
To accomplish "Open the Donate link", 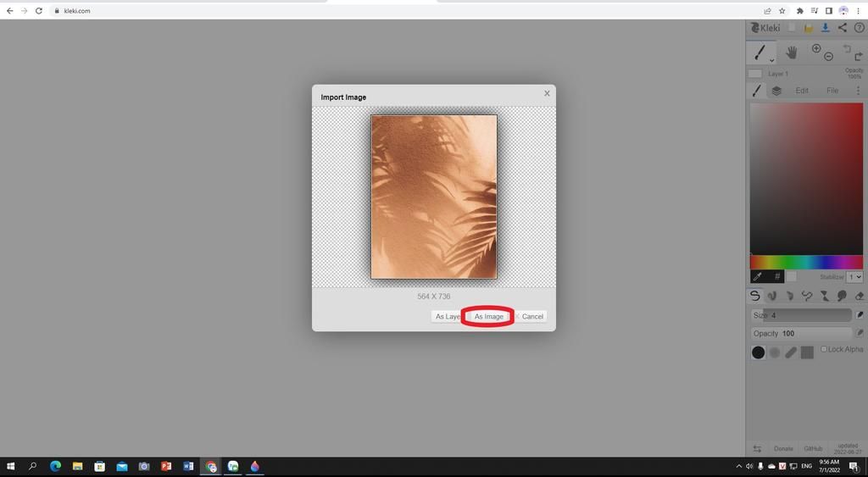I will [783, 449].
